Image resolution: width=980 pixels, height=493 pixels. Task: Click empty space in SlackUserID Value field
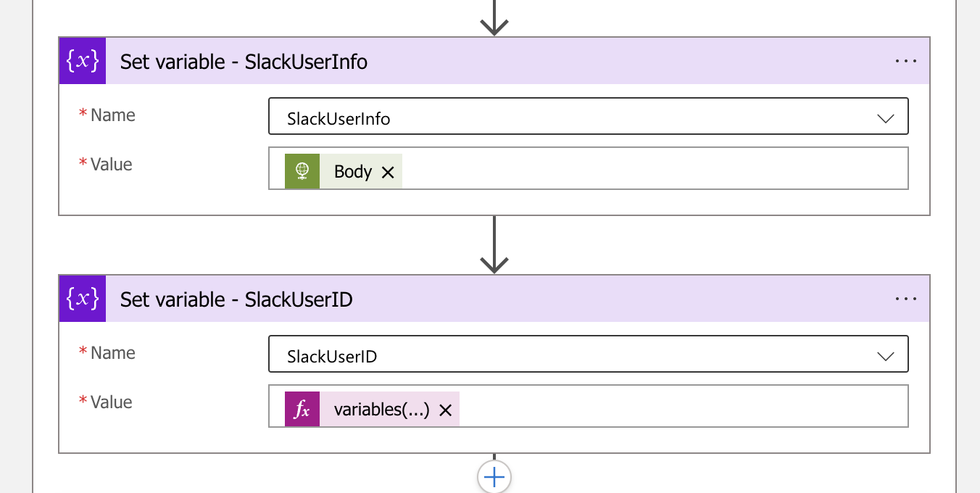pyautogui.click(x=681, y=407)
